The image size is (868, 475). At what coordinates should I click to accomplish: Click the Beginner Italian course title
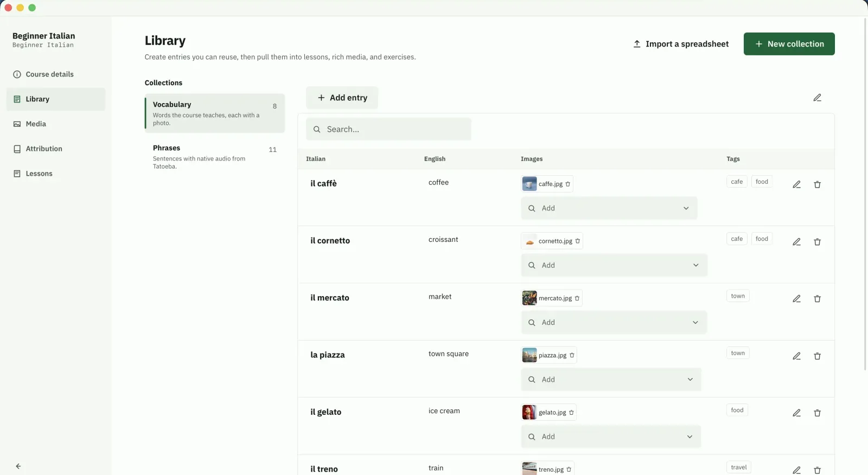click(44, 36)
